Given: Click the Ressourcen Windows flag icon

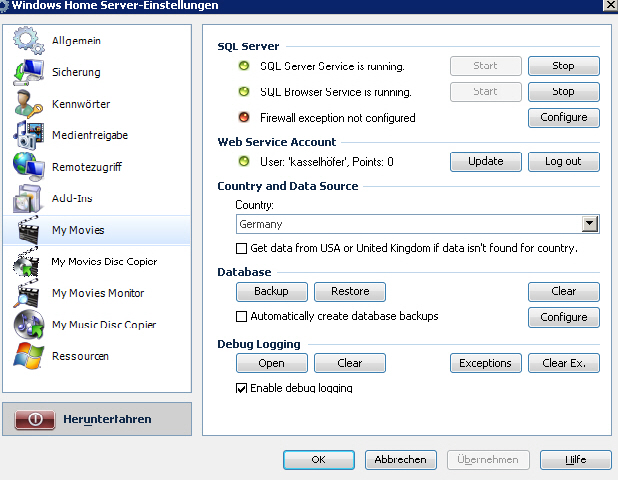Looking at the screenshot, I should click(28, 356).
